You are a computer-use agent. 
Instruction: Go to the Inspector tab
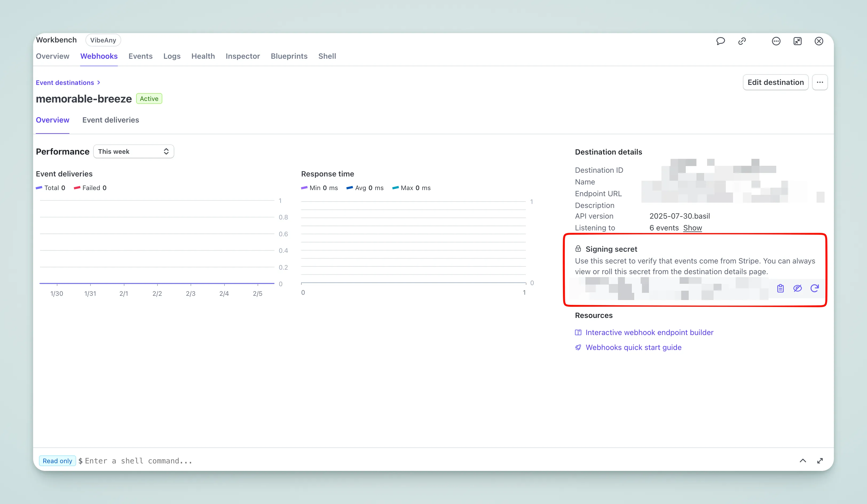pyautogui.click(x=243, y=56)
